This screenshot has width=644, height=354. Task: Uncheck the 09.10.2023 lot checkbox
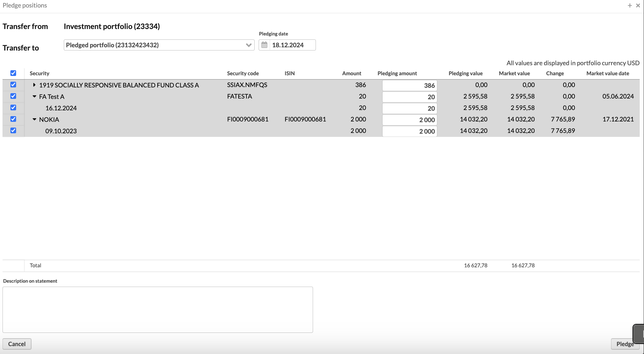13,130
